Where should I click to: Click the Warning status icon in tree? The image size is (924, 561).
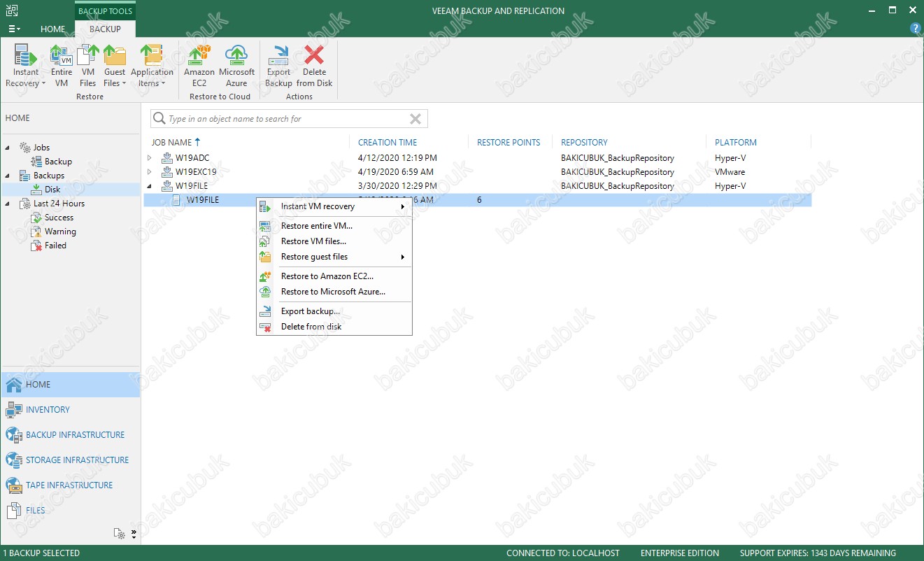tap(37, 232)
